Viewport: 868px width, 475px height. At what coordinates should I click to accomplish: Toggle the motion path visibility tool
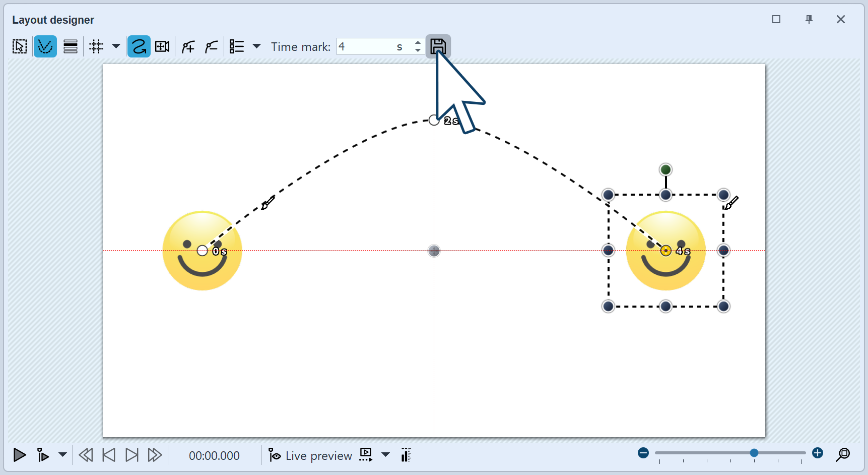pyautogui.click(x=45, y=46)
